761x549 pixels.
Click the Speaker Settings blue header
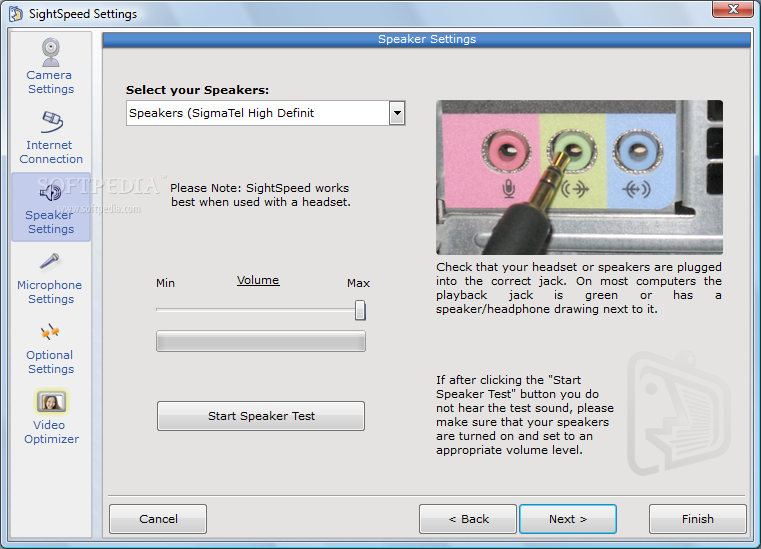point(427,39)
